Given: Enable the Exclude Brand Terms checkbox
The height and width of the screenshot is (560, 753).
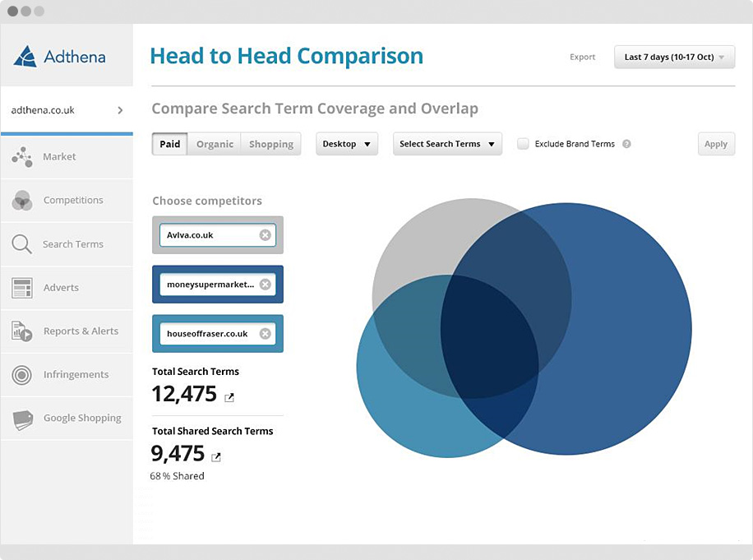Looking at the screenshot, I should click(523, 144).
